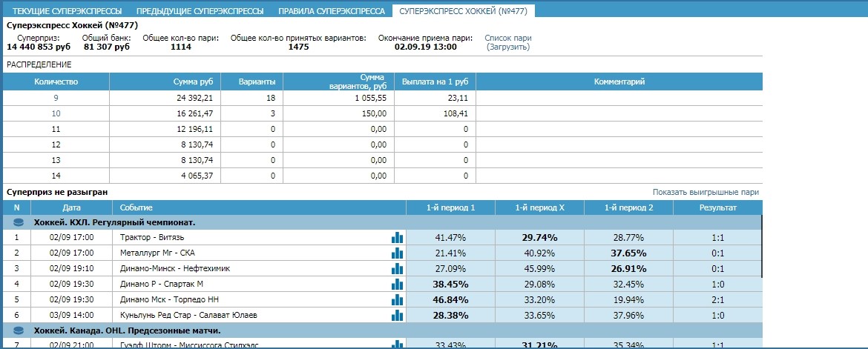Click the Результат column header
The width and height of the screenshot is (868, 349).
(717, 207)
